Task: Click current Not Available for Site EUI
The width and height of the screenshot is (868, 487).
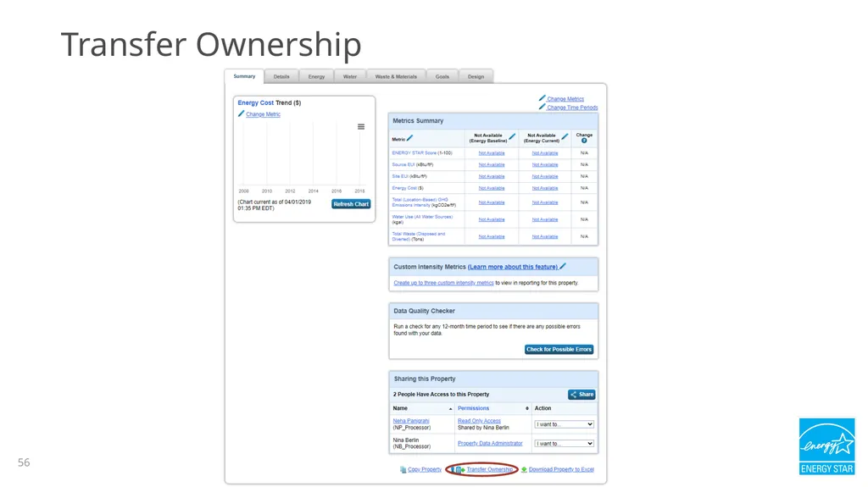Action: (545, 176)
